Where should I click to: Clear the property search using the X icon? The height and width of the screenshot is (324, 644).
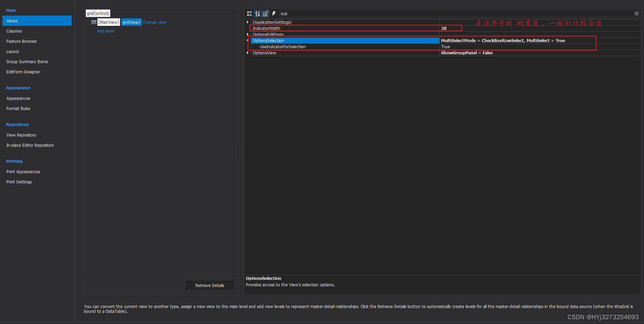(636, 14)
